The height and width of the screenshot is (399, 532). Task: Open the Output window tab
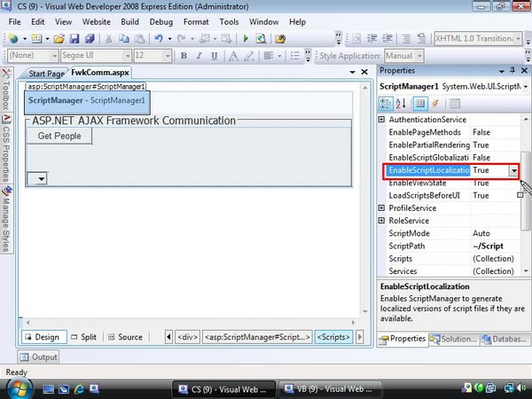pos(38,357)
